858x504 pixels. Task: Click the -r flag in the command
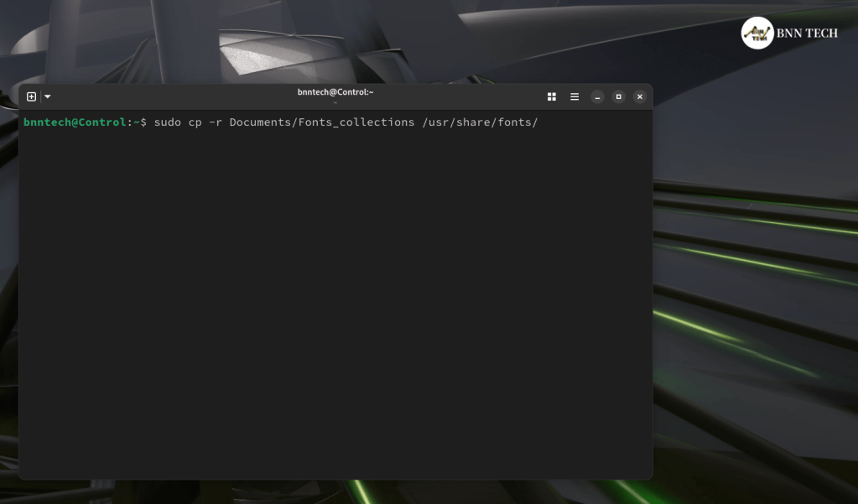click(x=216, y=122)
